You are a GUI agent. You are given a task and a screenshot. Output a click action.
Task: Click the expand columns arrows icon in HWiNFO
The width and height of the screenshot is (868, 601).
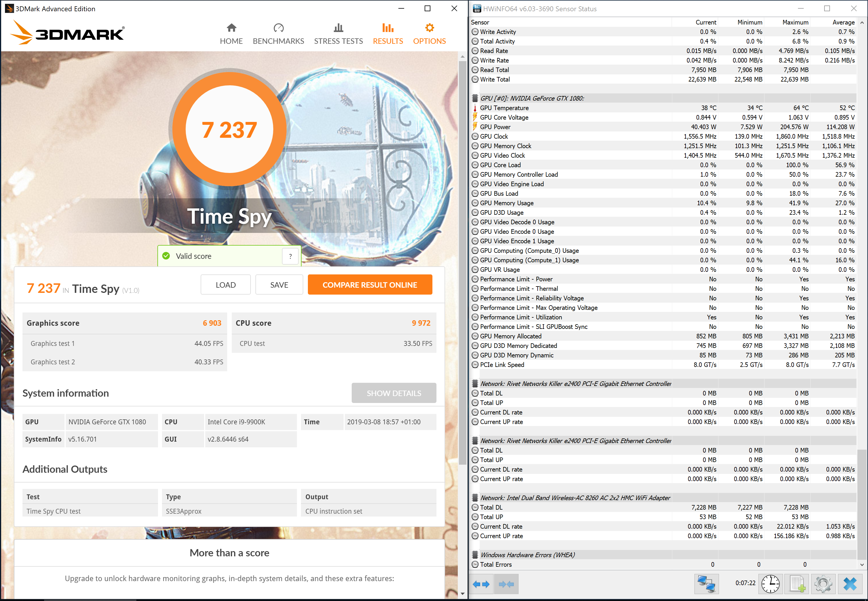tap(481, 584)
